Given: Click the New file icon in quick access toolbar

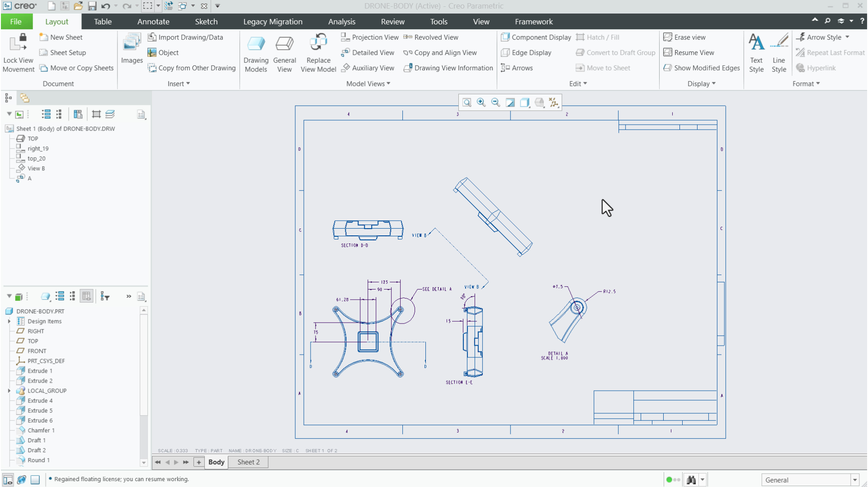Looking at the screenshot, I should (x=52, y=6).
